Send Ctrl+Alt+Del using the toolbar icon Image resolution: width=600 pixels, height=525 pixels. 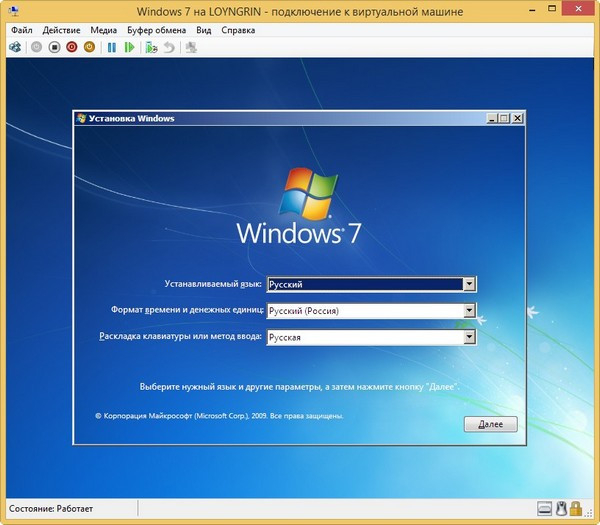click(x=15, y=47)
